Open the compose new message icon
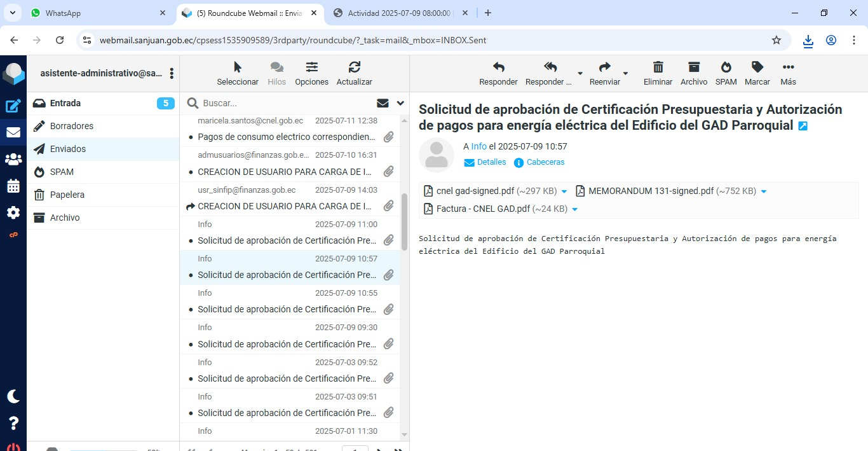Viewport: 868px width, 451px height. point(13,106)
